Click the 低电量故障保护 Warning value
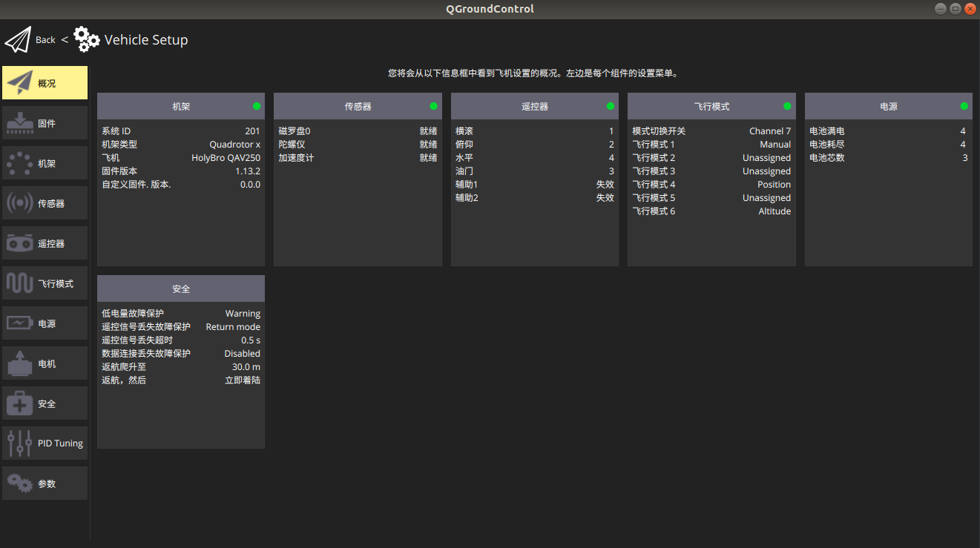 tap(243, 314)
